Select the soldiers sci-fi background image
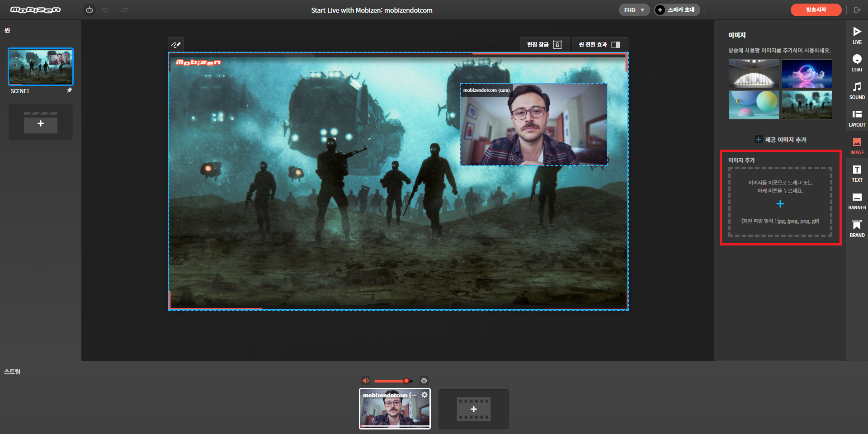868x434 pixels. (807, 104)
